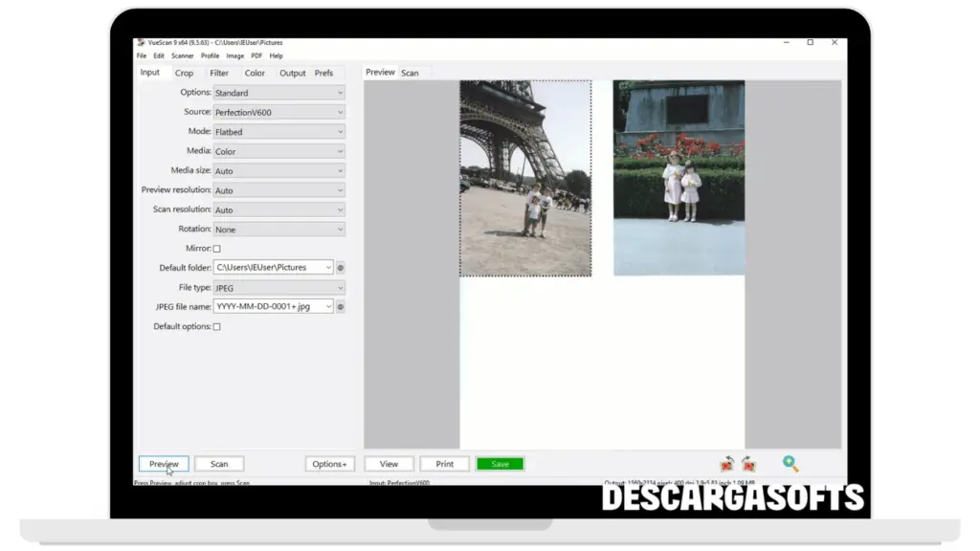Viewport: 980px width, 551px height.
Task: Toggle the Default options checkbox
Action: pyautogui.click(x=216, y=327)
